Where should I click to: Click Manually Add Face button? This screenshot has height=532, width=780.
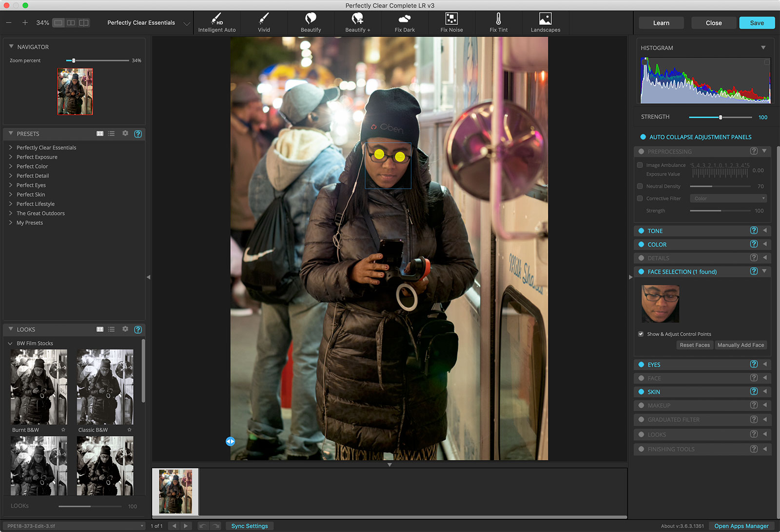[741, 345]
